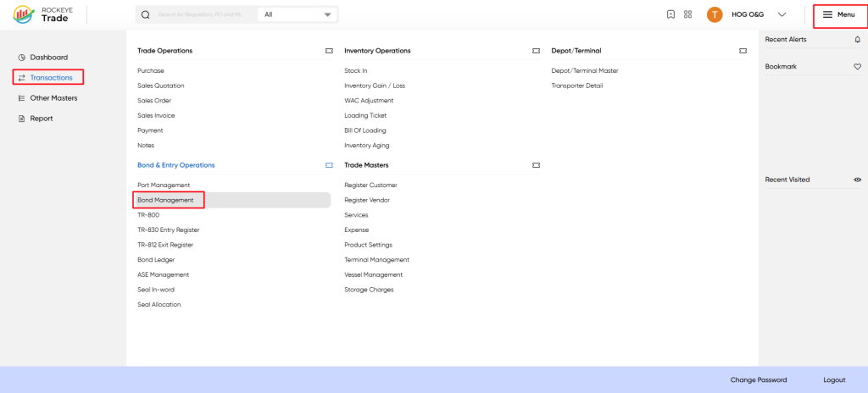This screenshot has width=868, height=393.
Task: Open Seal Allocation
Action: [159, 305]
